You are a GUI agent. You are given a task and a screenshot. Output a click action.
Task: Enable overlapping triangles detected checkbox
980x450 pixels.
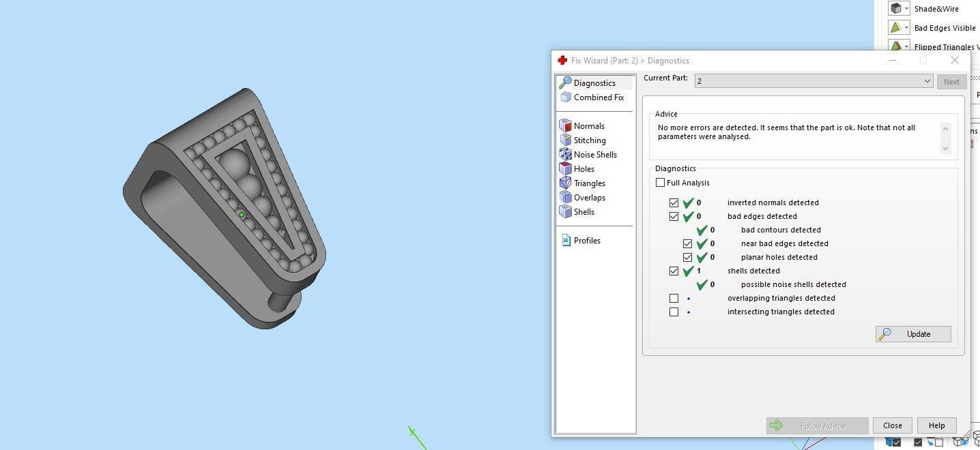coord(674,299)
